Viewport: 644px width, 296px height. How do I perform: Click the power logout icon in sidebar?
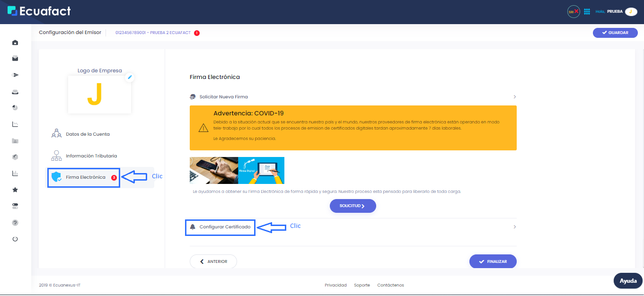15,239
